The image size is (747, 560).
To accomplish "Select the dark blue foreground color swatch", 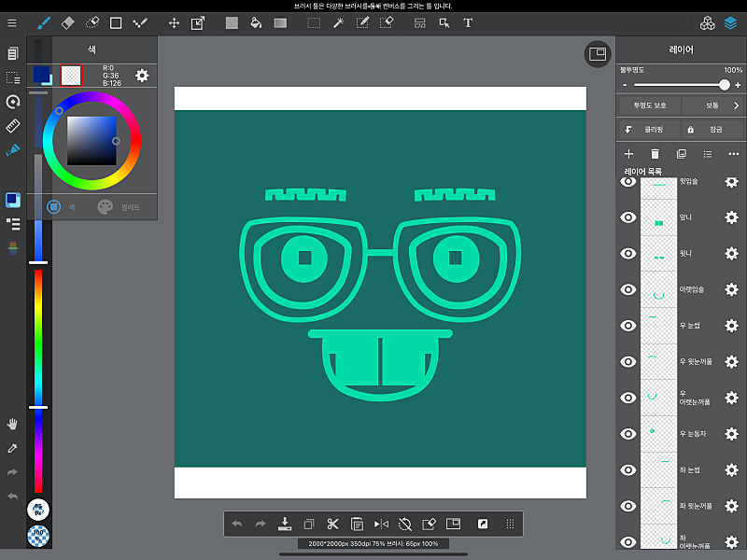I will (41, 75).
